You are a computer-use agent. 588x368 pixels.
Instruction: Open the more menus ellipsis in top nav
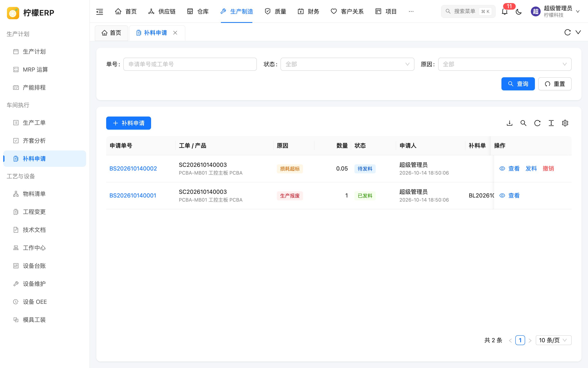click(x=411, y=11)
